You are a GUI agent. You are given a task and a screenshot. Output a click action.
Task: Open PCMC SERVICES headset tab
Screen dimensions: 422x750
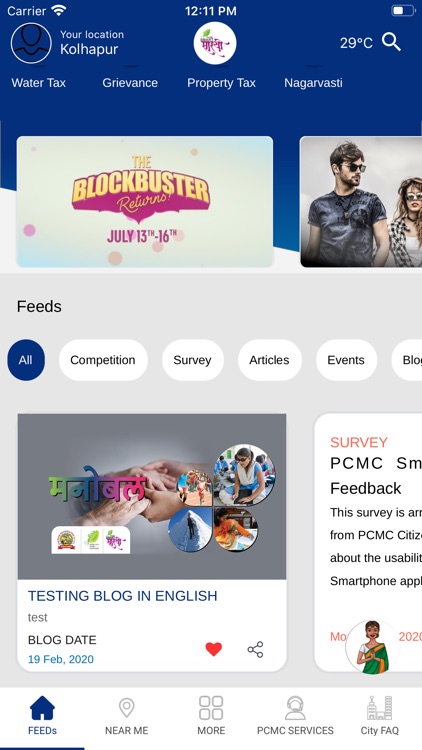click(295, 716)
